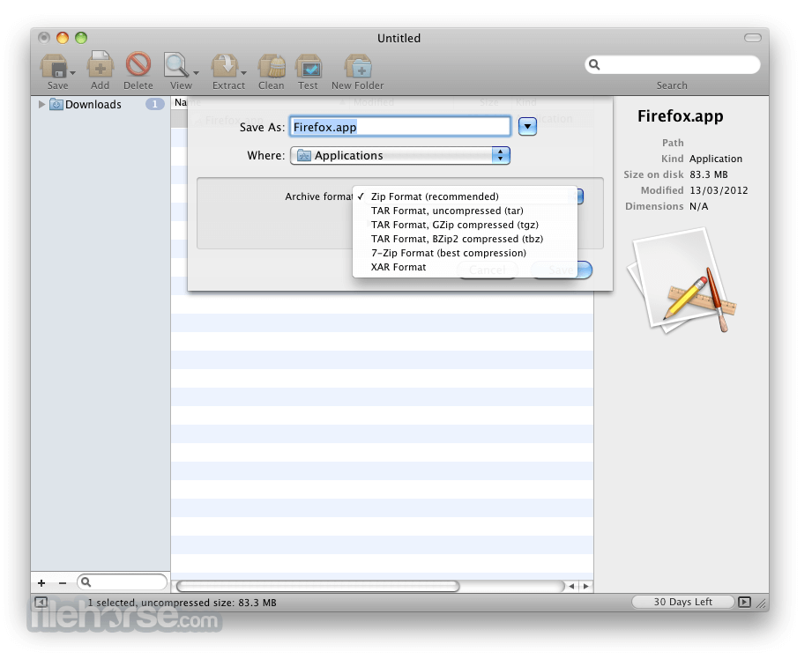Open the Save toolbar dropdown arrow
The height and width of the screenshot is (659, 812).
73,72
